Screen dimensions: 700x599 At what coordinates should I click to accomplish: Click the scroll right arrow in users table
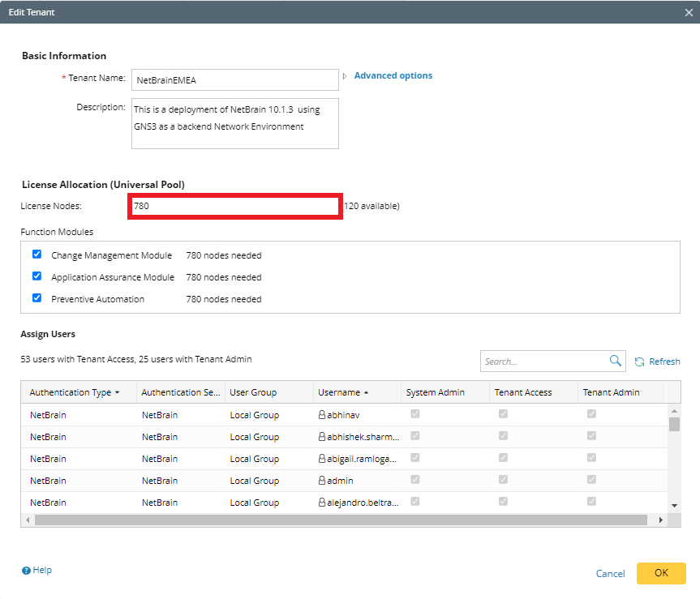(x=661, y=520)
